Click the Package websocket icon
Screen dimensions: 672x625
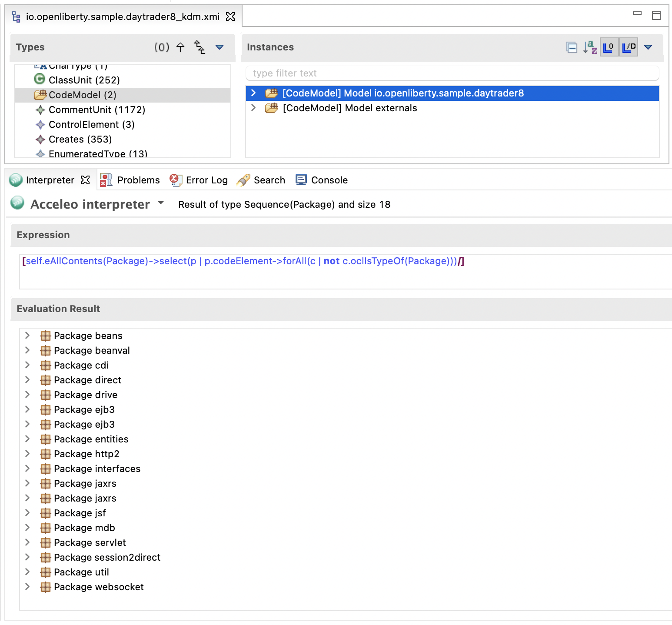(x=46, y=587)
